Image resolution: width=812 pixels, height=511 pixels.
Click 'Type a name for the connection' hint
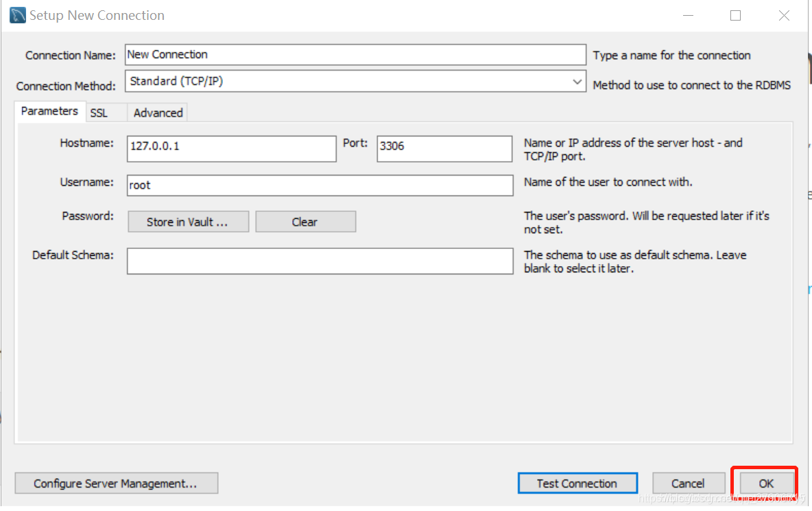671,56
